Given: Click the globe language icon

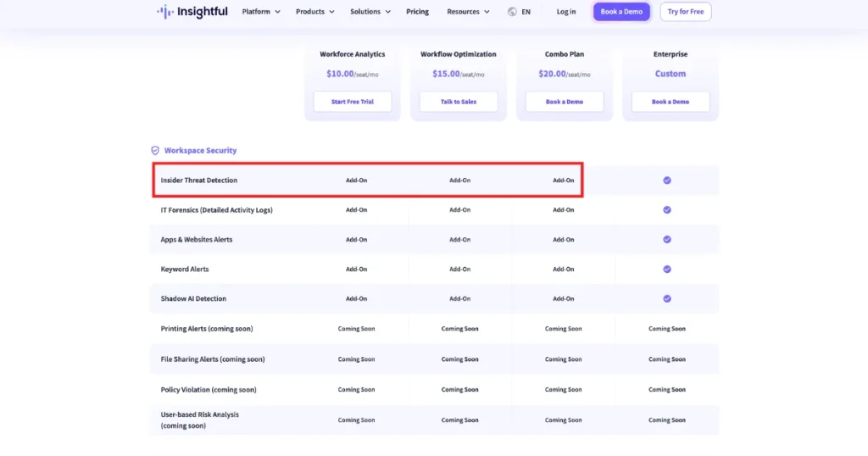Looking at the screenshot, I should pos(512,12).
